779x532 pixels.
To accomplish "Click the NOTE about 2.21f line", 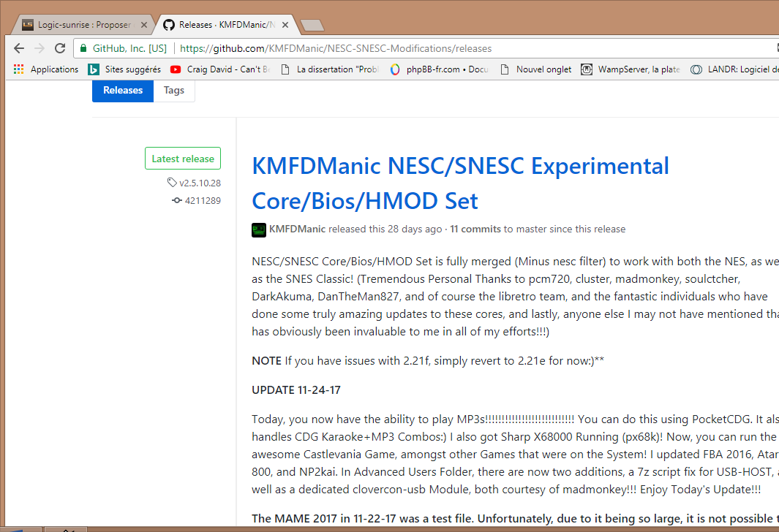I will [x=428, y=361].
